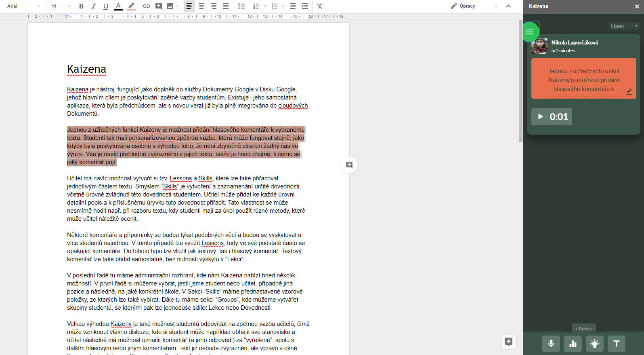Center-align the text
The image size is (644, 355).
(201, 6)
